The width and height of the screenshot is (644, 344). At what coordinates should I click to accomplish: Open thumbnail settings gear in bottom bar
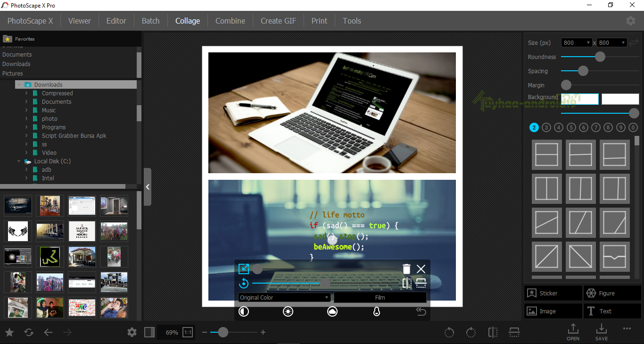pos(132,333)
